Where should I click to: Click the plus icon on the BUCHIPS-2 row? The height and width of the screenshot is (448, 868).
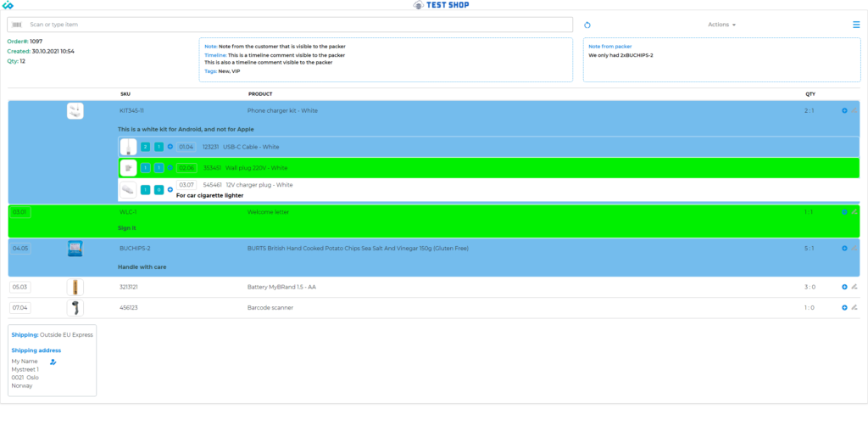point(844,249)
